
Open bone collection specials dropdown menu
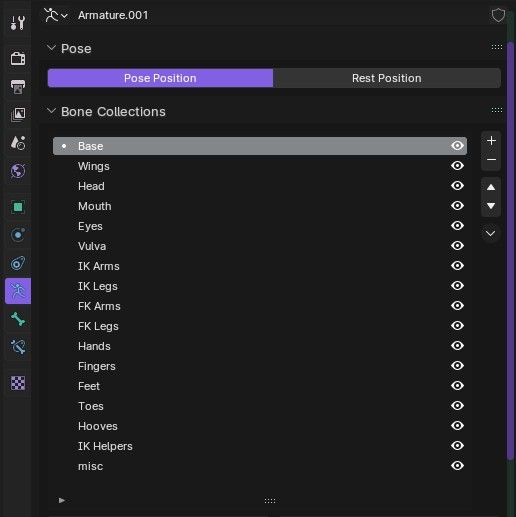click(490, 233)
